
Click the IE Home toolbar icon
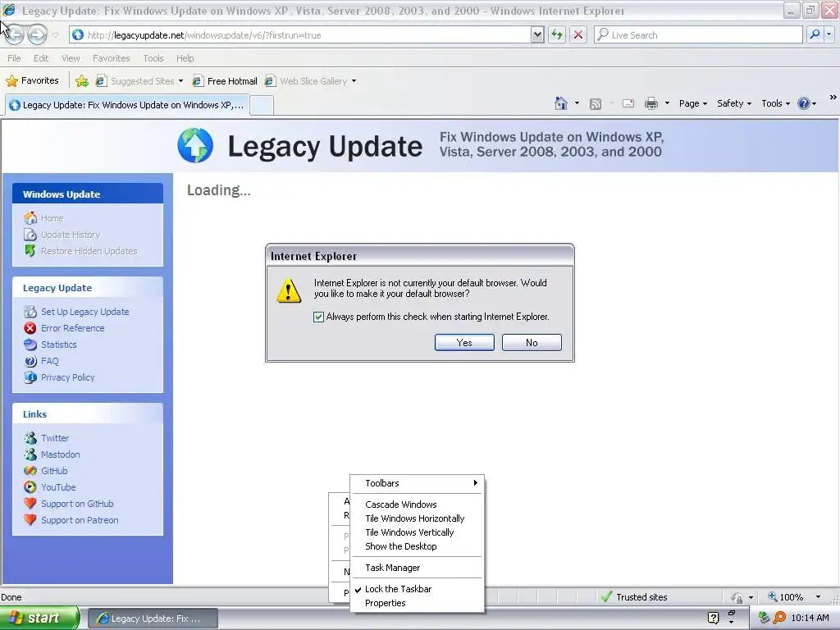point(561,103)
